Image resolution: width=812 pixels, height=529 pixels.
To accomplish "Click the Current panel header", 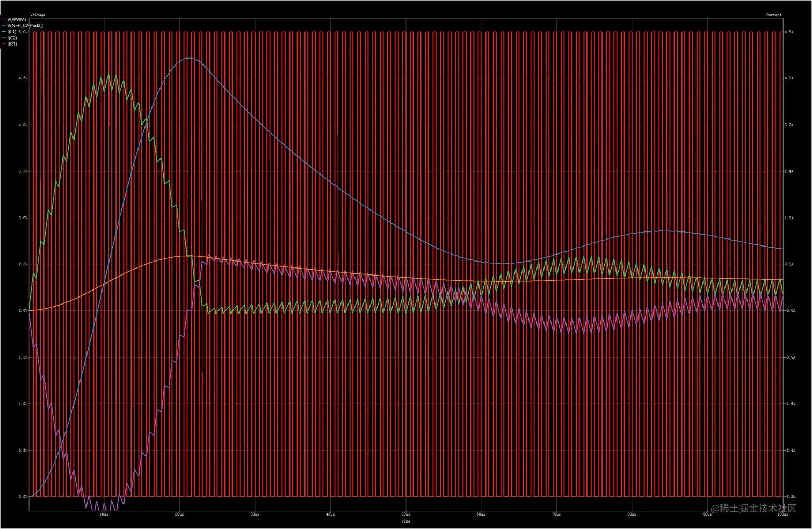I will tap(773, 15).
